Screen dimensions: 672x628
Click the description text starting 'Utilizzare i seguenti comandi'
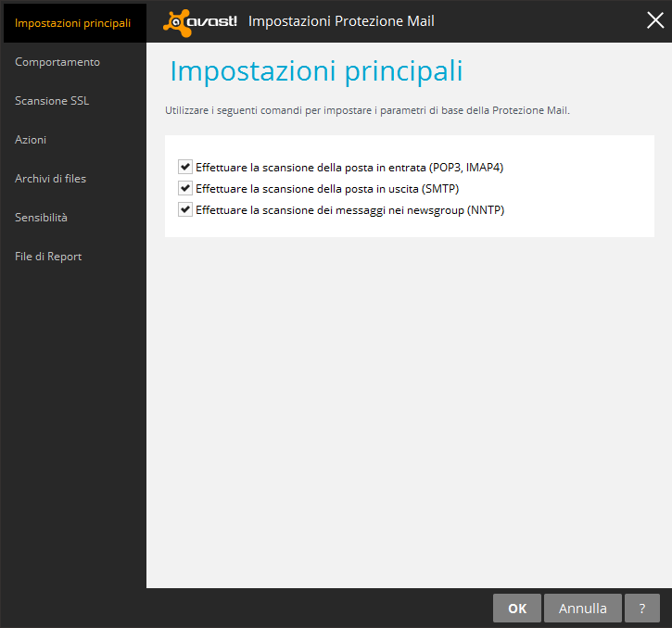(367, 110)
